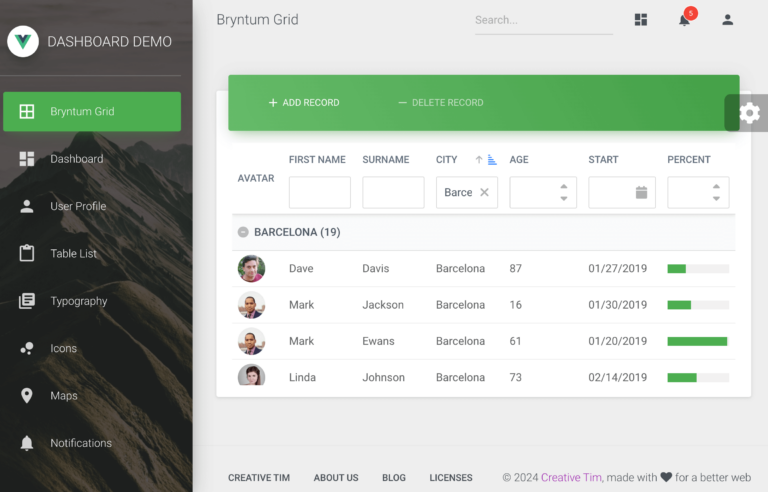This screenshot has width=768, height=492.
Task: Toggle City sort ascending arrow
Action: point(479,160)
